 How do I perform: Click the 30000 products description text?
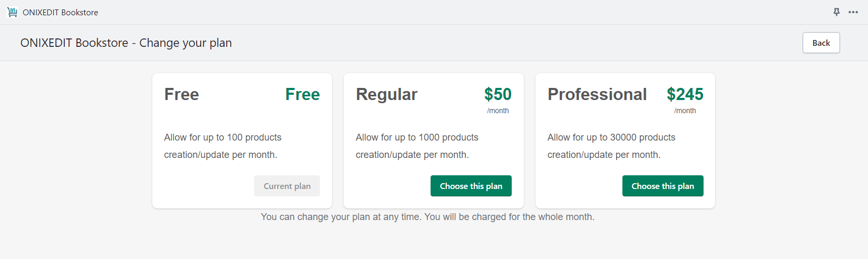click(611, 146)
